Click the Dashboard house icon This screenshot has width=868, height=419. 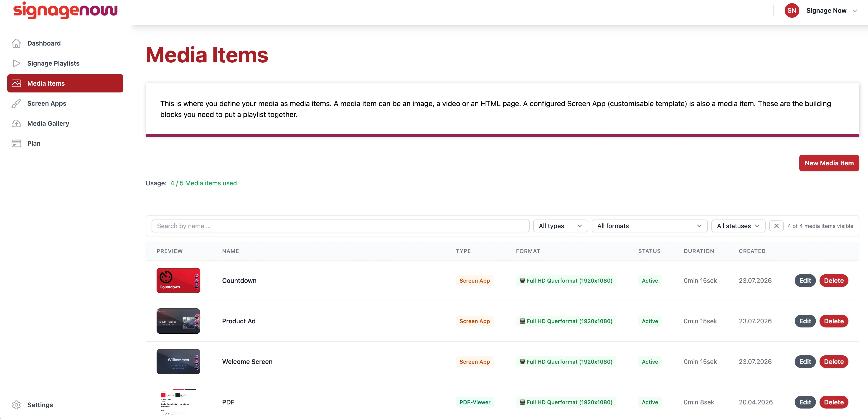click(x=16, y=43)
